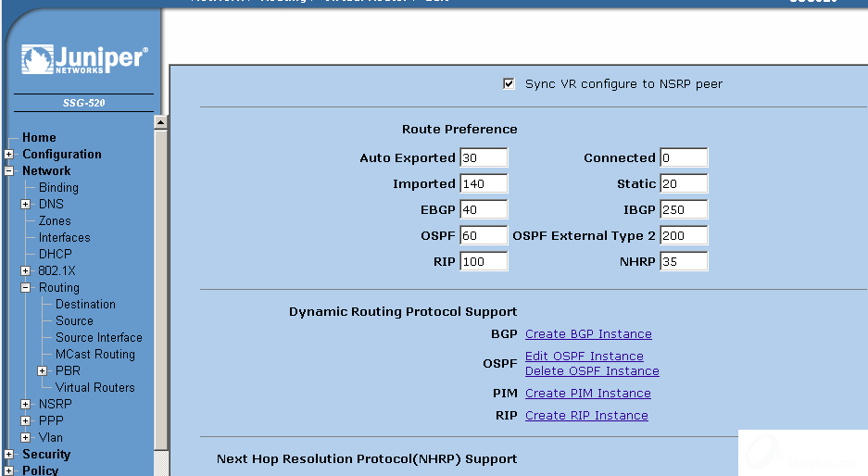This screenshot has height=476, width=868.
Task: Click Delete OSPF Instance link
Action: [x=592, y=371]
